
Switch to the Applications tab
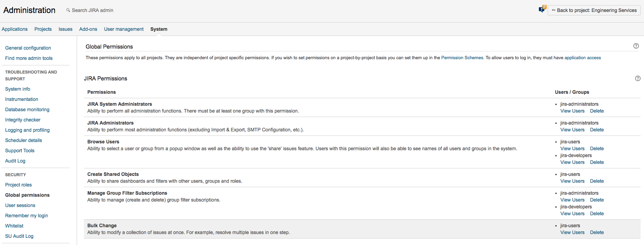pyautogui.click(x=15, y=29)
